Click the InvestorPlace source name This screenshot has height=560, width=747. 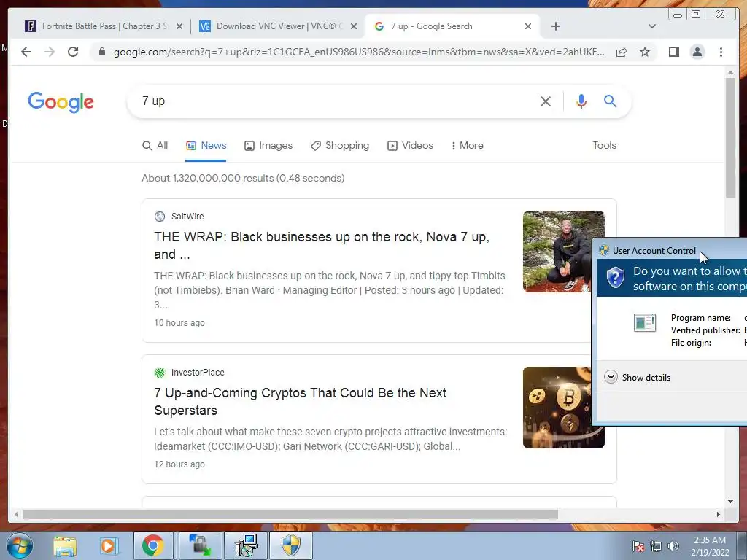point(198,373)
